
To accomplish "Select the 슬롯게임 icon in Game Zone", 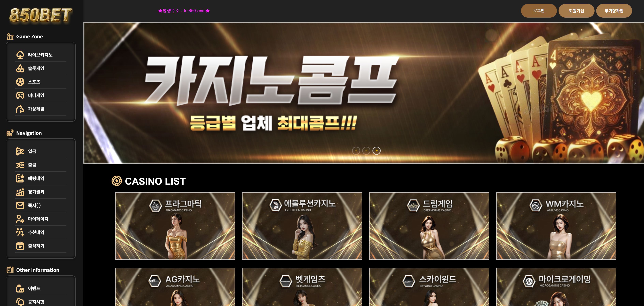I will point(20,68).
